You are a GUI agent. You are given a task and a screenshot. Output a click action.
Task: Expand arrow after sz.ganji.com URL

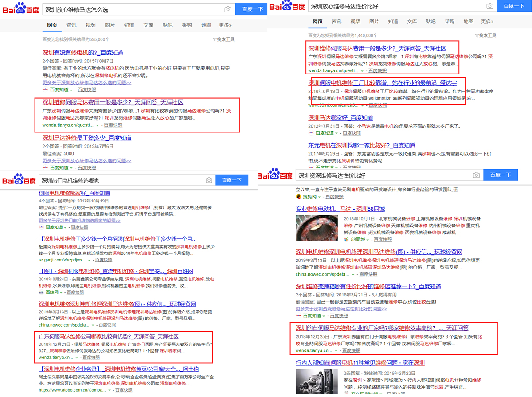(x=89, y=260)
